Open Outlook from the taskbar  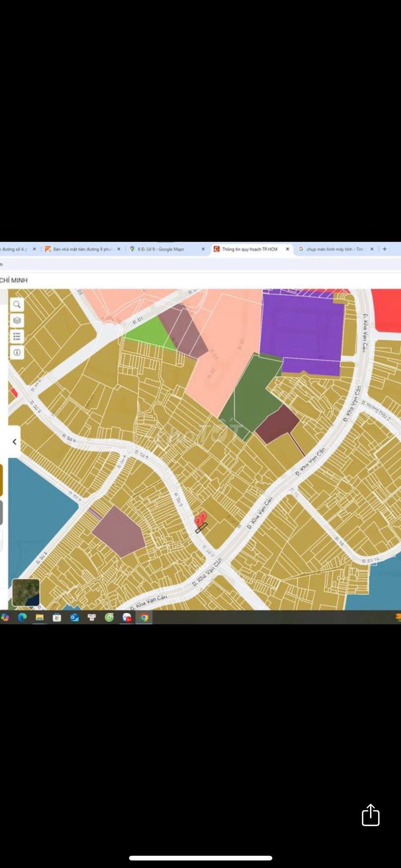[75, 618]
